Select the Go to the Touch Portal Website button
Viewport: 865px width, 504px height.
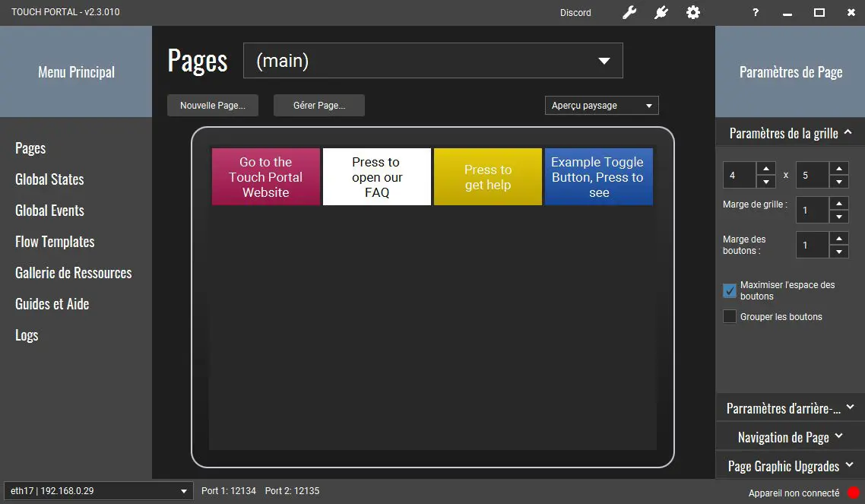pos(266,177)
